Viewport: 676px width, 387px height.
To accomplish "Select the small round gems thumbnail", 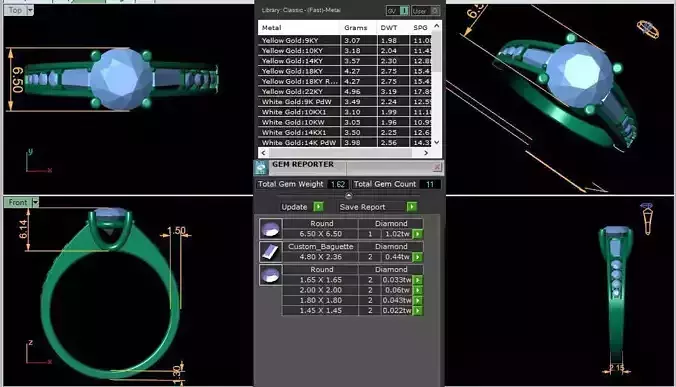I will coord(271,275).
